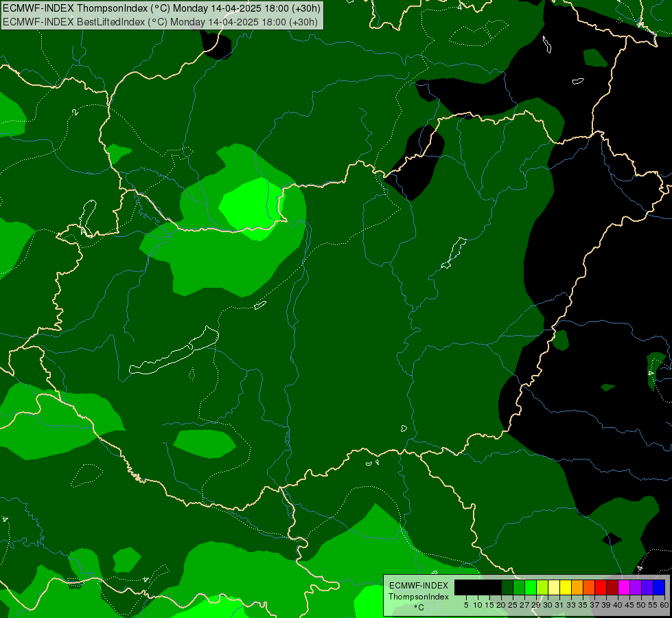Select the yellow-green 29-30 legend swatch

click(542, 587)
